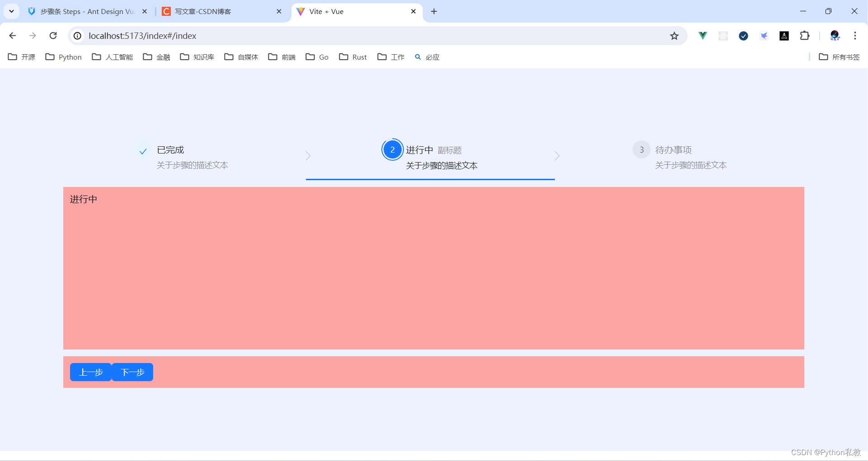Viewport: 868px width, 461px height.
Task: Open the 前端 bookmark folder
Action: [x=282, y=57]
